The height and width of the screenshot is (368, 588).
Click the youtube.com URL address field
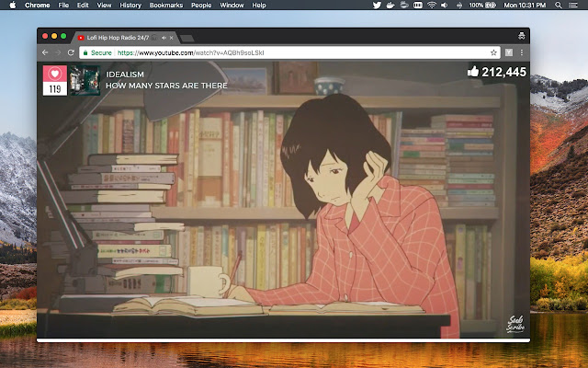tap(276, 52)
